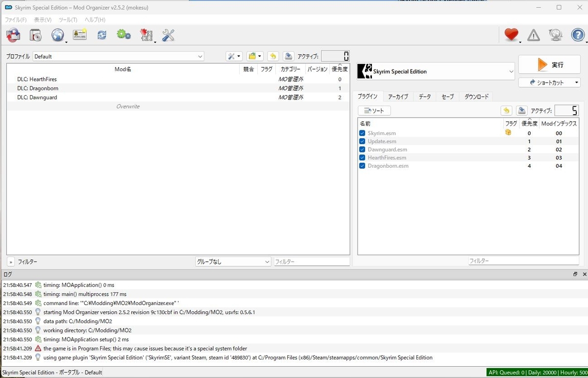The image size is (588, 378).
Task: Expand the filter sidebar with » button
Action: pos(11,262)
